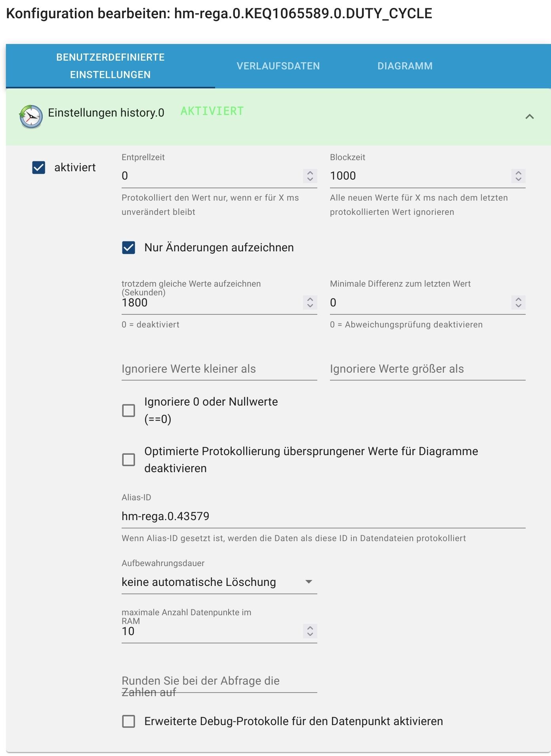Select Benutzerdefinierte Einstellungen tab
551x756 pixels.
coord(110,66)
